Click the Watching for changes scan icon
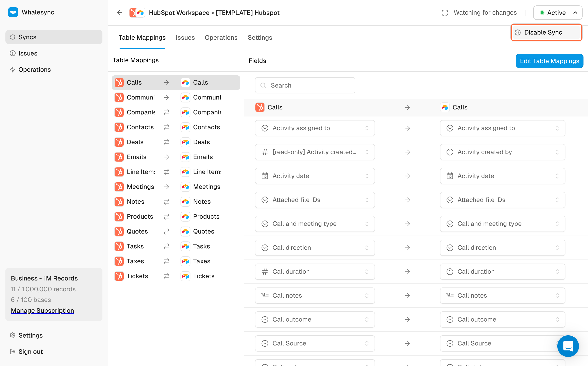The image size is (588, 366). 444,13
